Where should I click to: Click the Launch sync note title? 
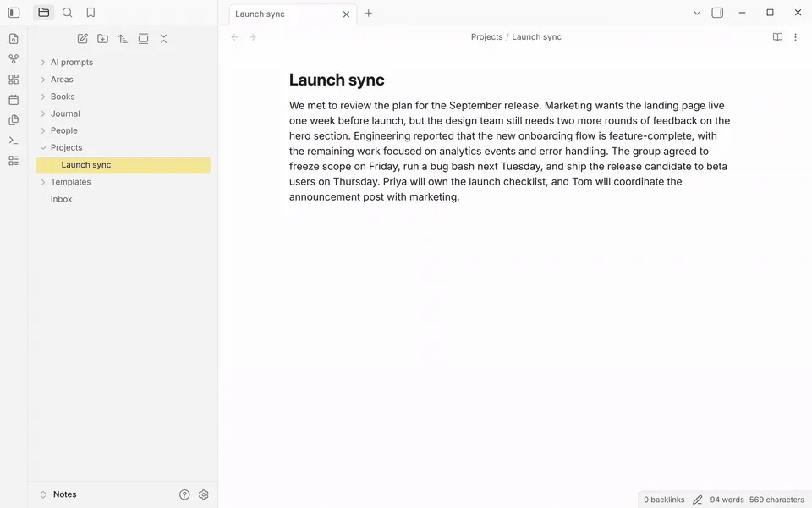(337, 80)
